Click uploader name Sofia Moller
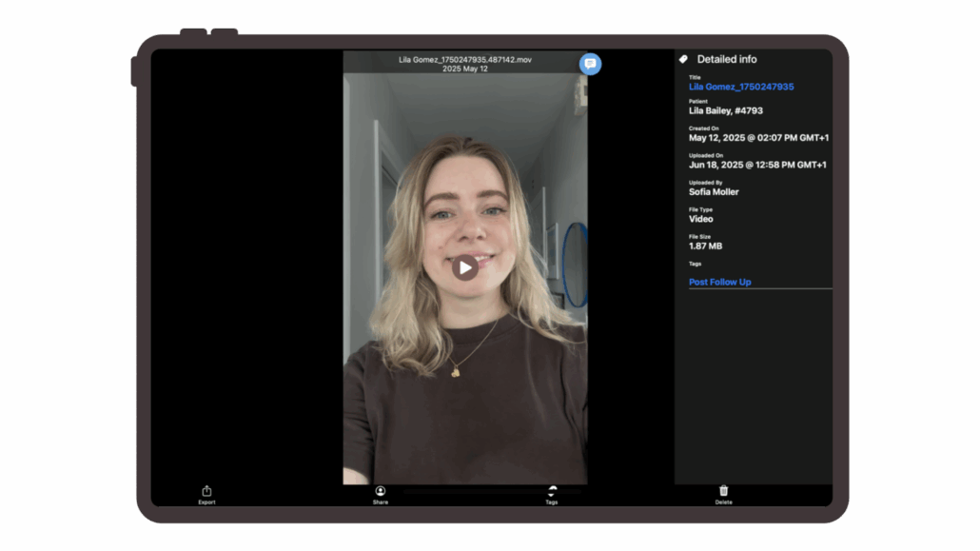Image resolution: width=980 pixels, height=551 pixels. coord(714,192)
